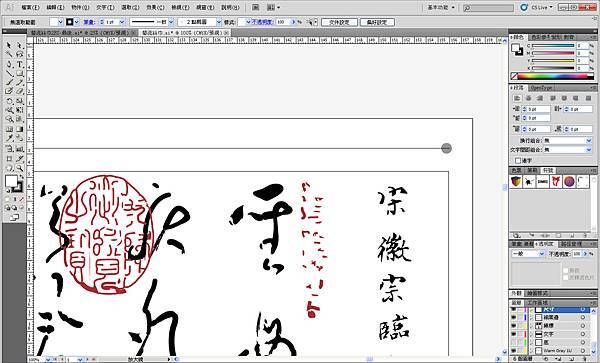The image size is (600, 363).
Task: Select the Paintbrush tool
Action: [x=9, y=83]
